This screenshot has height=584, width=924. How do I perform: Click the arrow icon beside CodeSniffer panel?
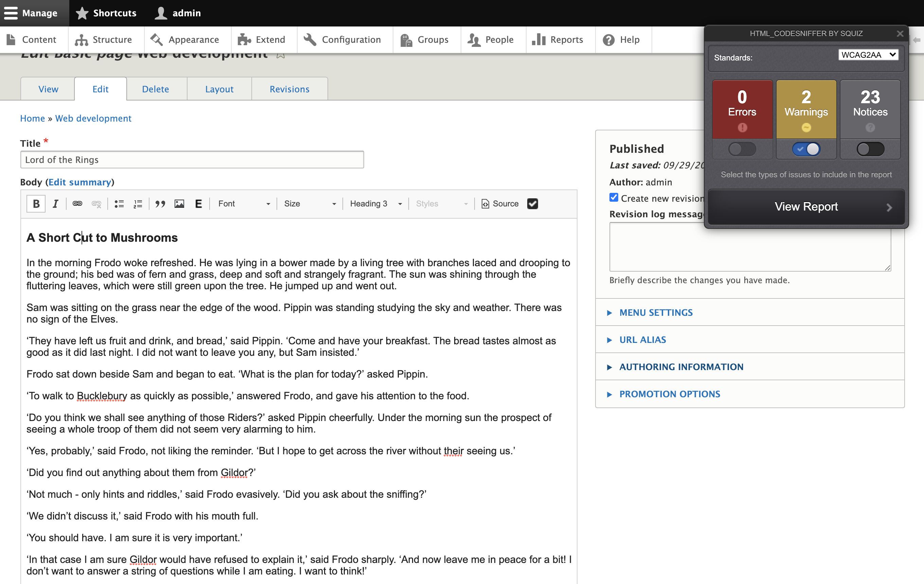(x=917, y=40)
